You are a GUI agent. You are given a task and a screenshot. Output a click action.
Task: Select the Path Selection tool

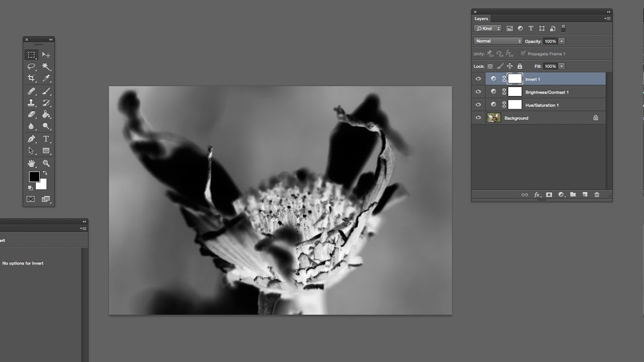31,151
